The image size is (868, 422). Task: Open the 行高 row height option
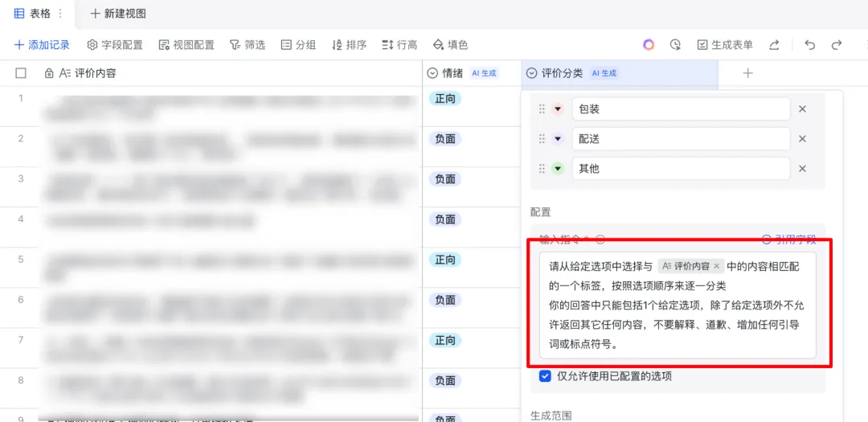coord(399,45)
